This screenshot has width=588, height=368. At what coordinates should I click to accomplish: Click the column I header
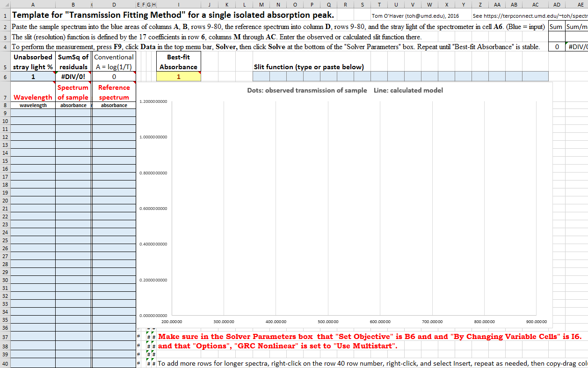(178, 5)
